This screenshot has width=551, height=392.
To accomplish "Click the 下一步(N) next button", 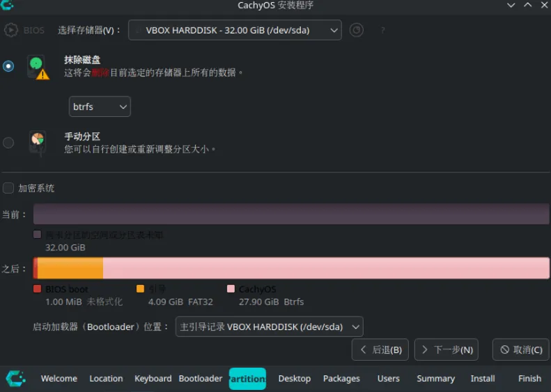I will tap(447, 350).
